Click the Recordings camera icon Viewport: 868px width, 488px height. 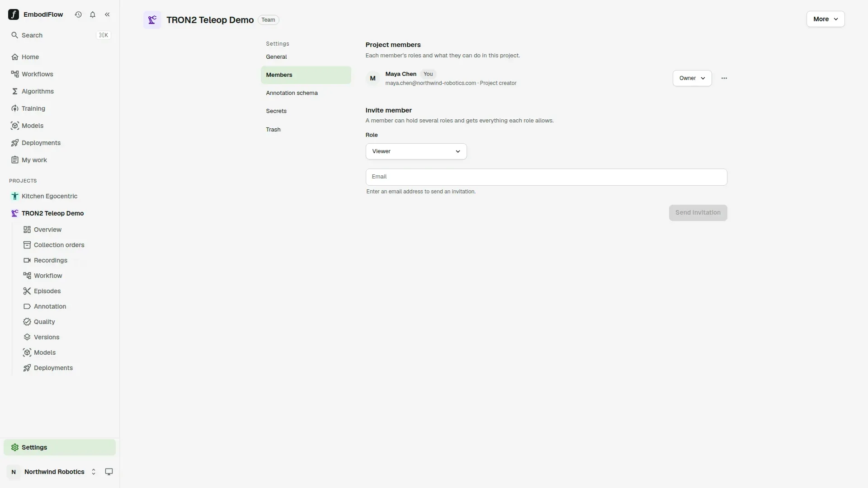[27, 260]
